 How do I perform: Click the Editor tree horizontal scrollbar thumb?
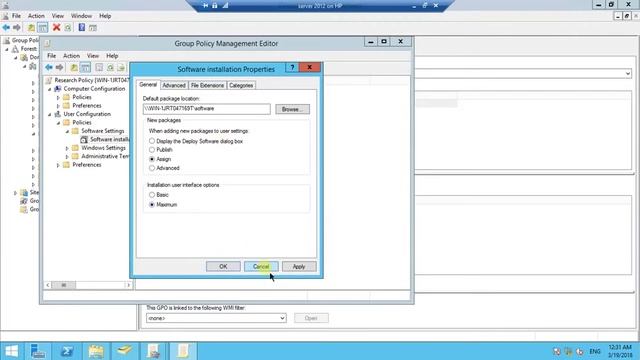click(64, 285)
